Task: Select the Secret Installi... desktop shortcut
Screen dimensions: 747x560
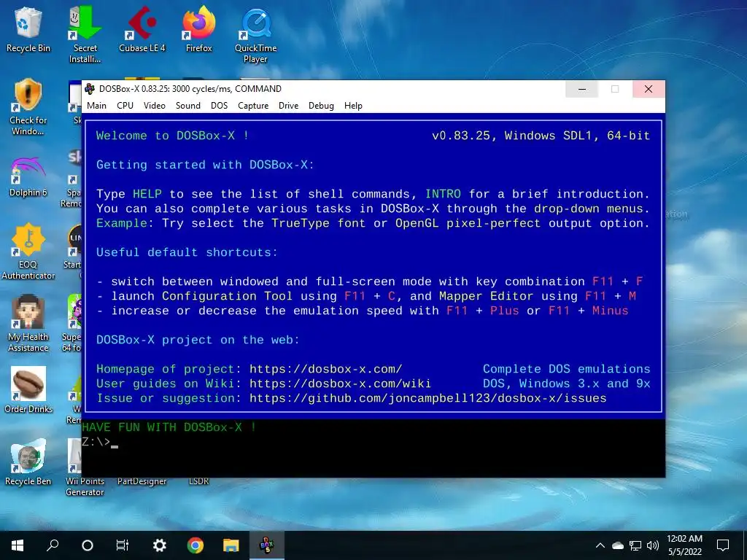Action: (85, 35)
